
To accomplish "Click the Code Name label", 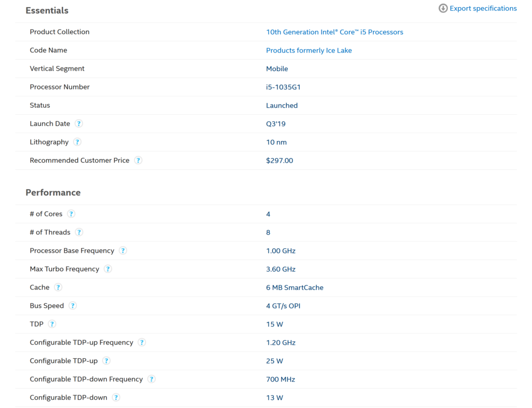I will (48, 50).
